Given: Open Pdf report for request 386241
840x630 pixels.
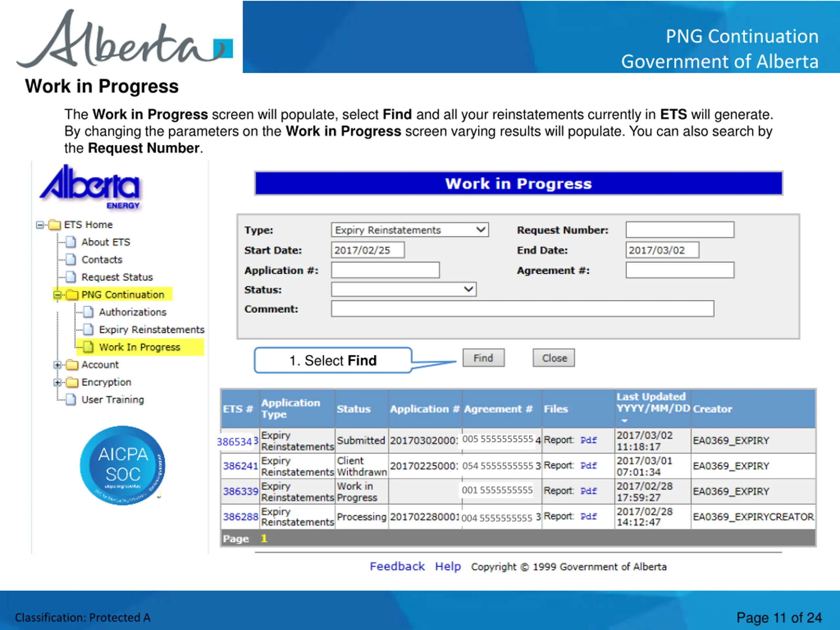Looking at the screenshot, I should [x=589, y=466].
